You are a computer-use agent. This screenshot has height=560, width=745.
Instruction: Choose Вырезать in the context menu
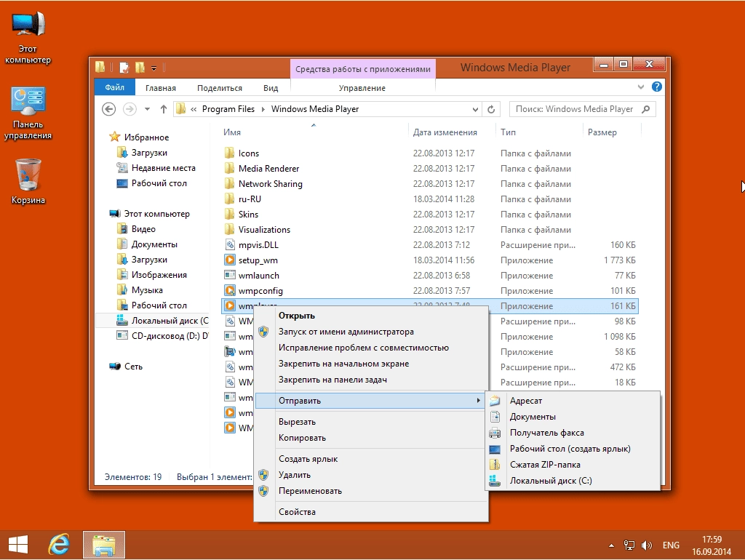371,422
